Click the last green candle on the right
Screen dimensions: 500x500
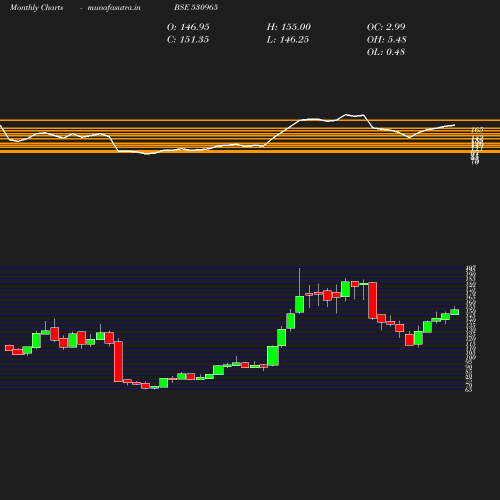[455, 312]
